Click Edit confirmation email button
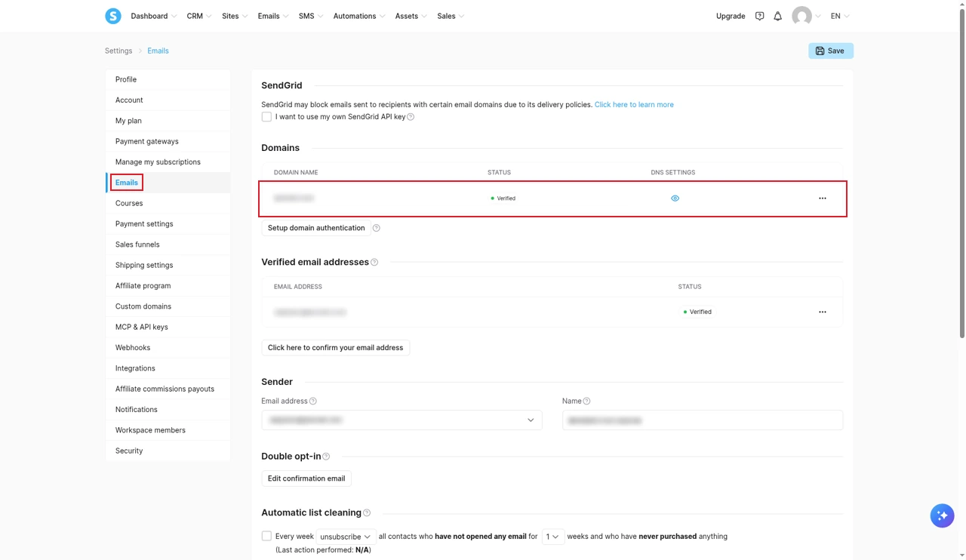The width and height of the screenshot is (966, 560). [x=306, y=478]
